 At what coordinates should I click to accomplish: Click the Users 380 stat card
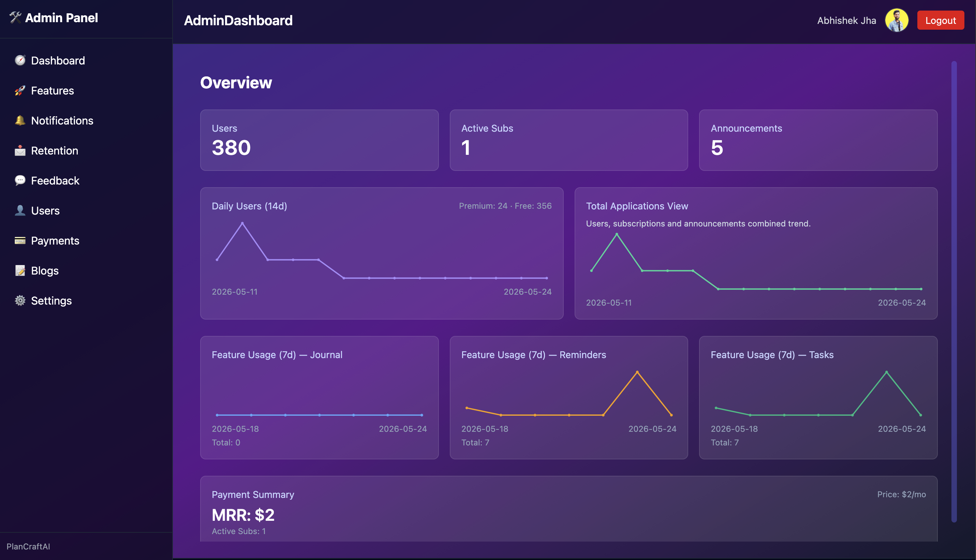click(319, 140)
